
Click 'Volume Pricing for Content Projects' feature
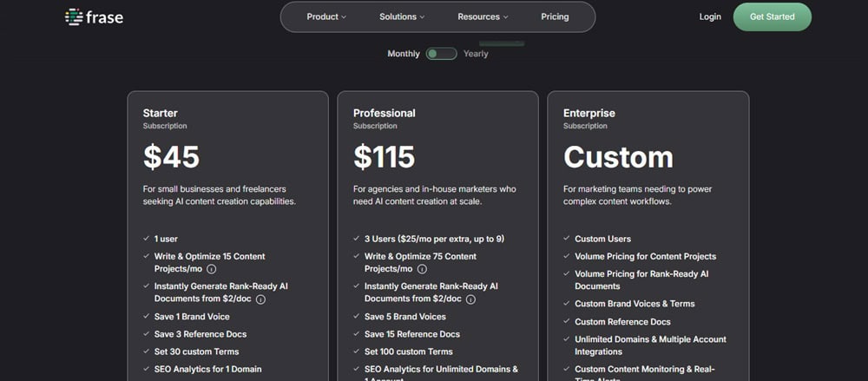646,256
